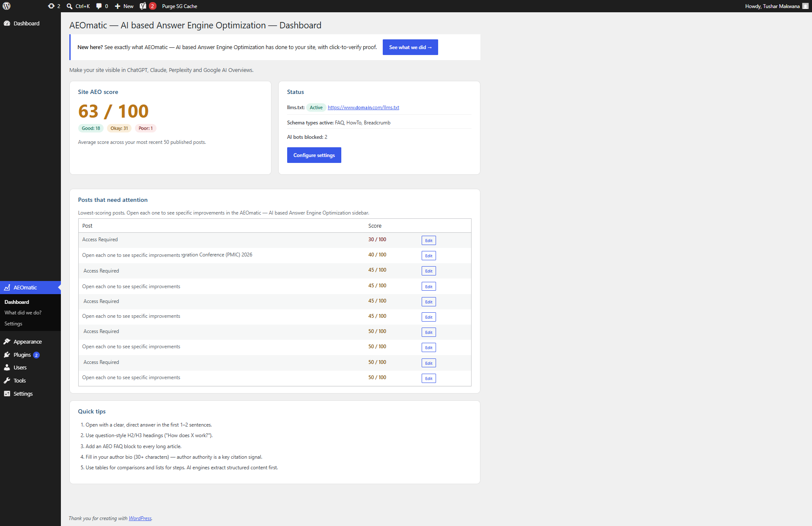
Task: Click the 'Quick tips' heading
Action: pos(92,411)
